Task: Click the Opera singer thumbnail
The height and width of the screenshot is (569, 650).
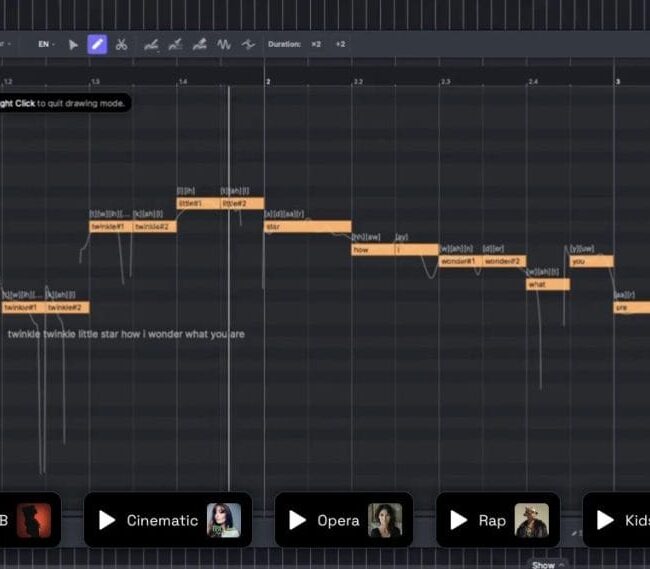Action: click(x=385, y=520)
